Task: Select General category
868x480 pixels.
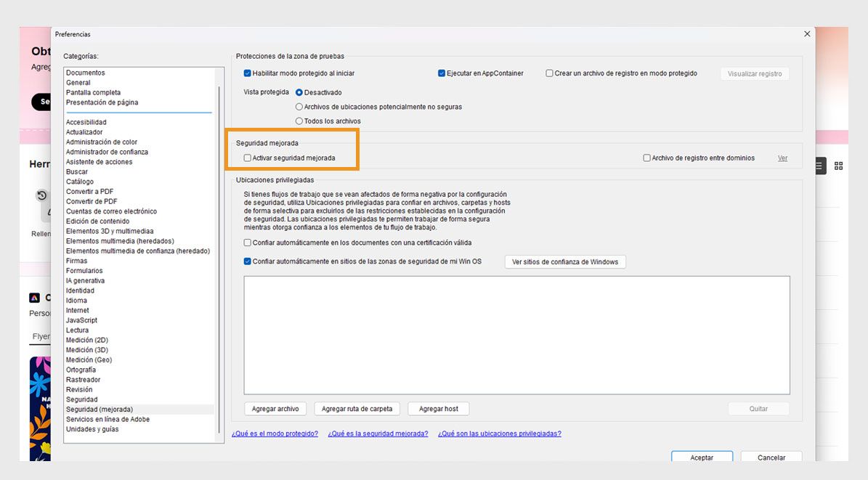Action: (x=78, y=83)
